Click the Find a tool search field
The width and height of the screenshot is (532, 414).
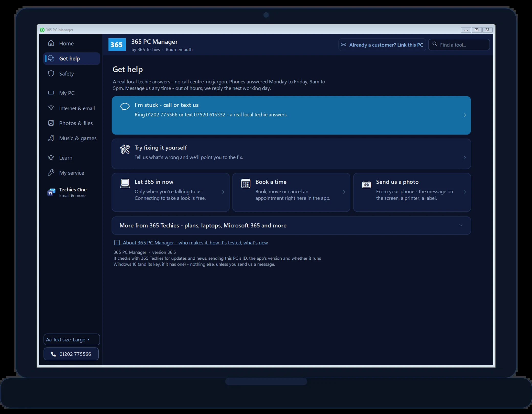[459, 45]
